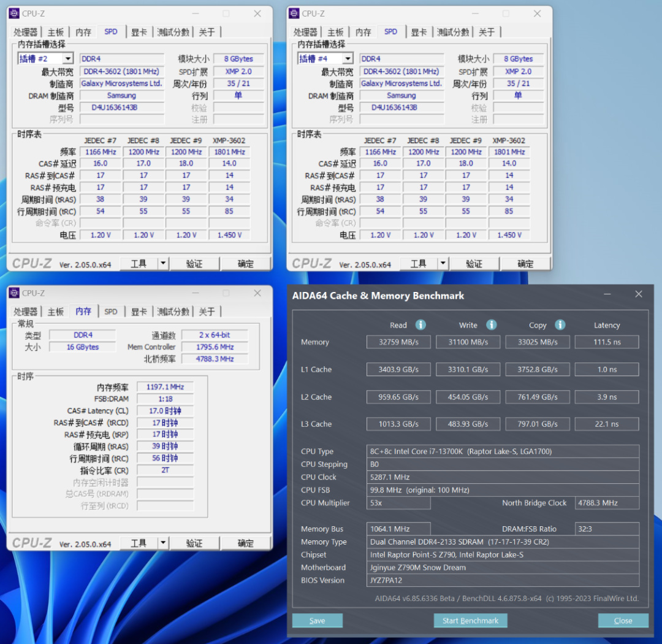Open 測試分數 tab in Slot #4 window
The height and width of the screenshot is (644, 662).
point(453,32)
